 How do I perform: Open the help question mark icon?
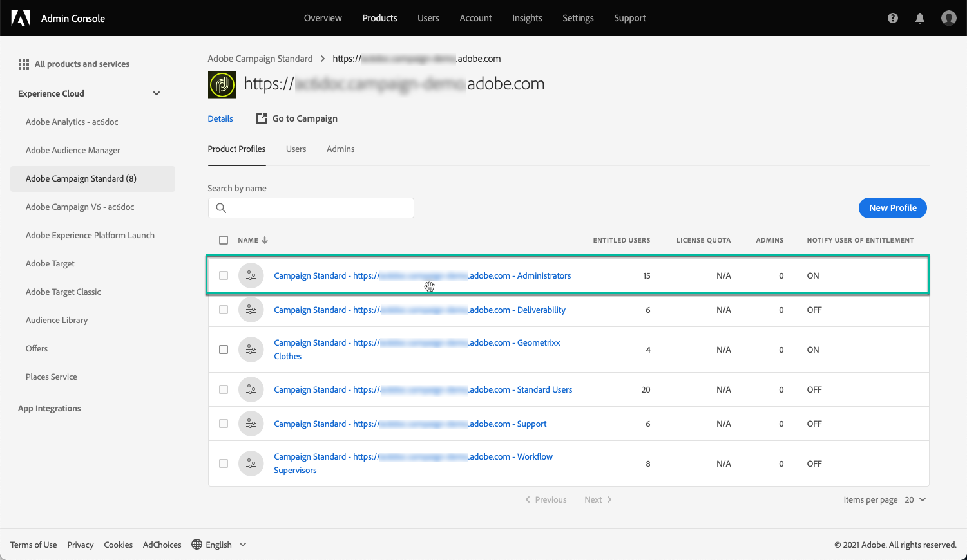tap(893, 18)
